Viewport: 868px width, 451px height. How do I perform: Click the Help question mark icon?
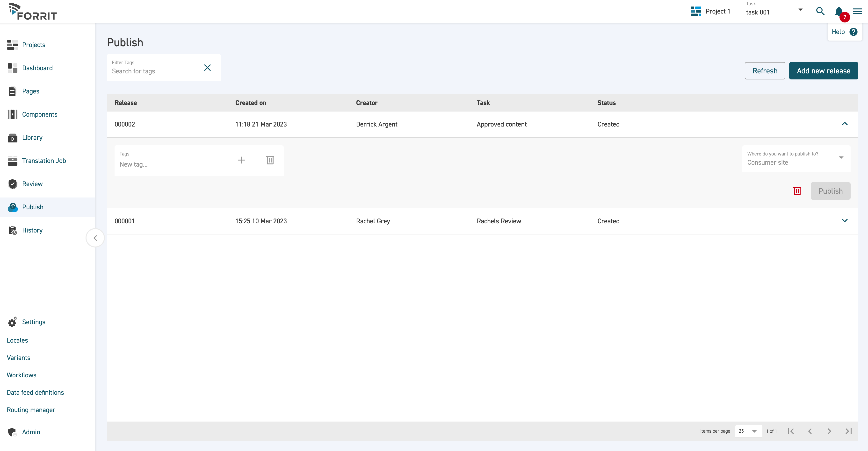coord(854,32)
